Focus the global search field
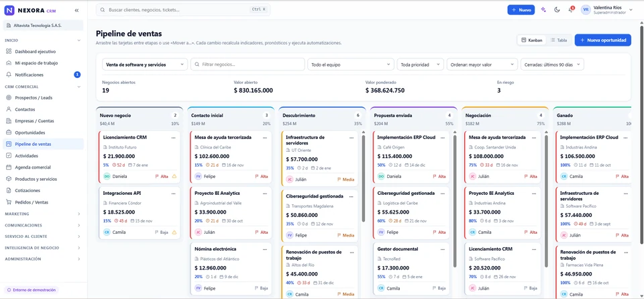This screenshot has height=299, width=644. [x=183, y=9]
